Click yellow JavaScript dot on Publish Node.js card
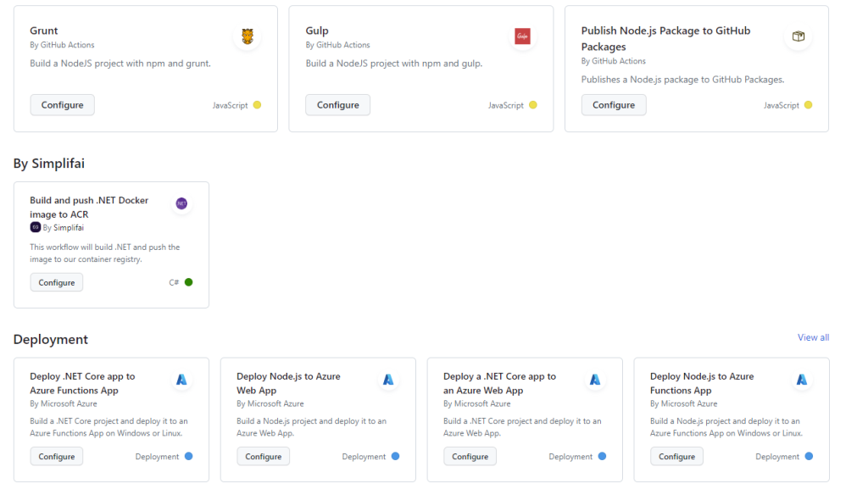Viewport: 868px width, 489px height. pos(808,105)
